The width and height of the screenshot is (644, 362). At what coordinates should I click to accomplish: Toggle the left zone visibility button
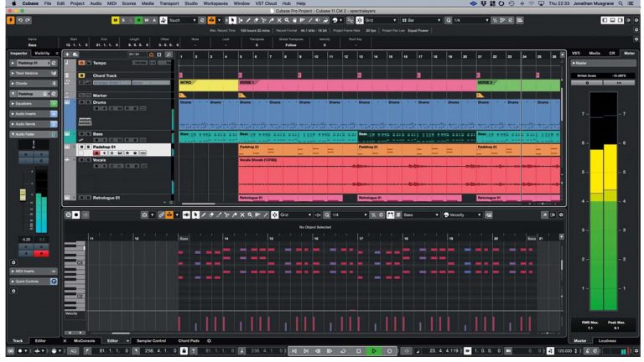tap(605, 20)
